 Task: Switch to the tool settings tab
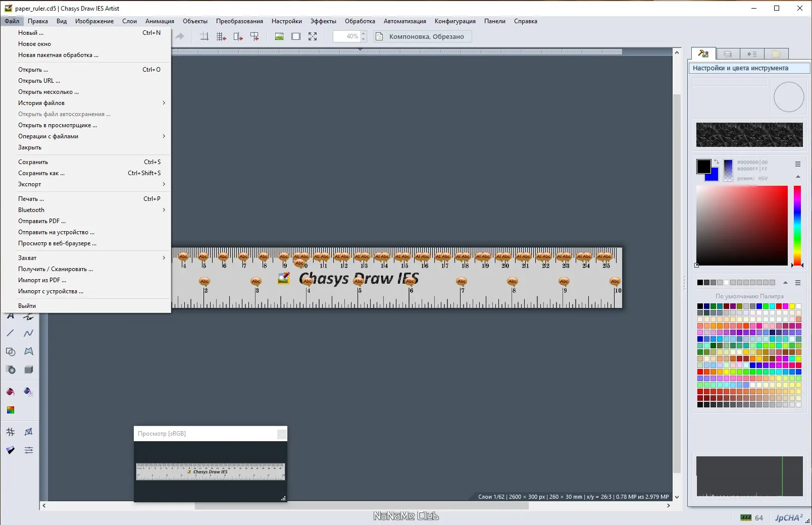point(703,54)
